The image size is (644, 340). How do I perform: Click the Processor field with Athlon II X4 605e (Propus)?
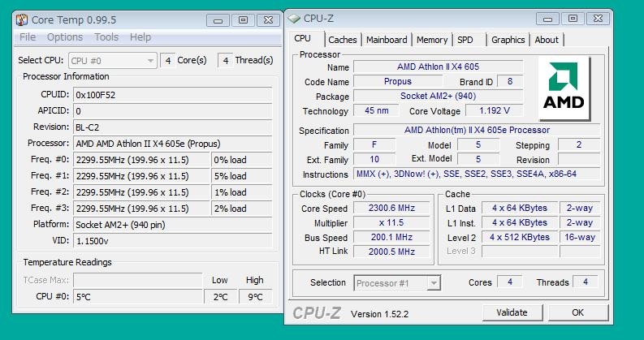point(172,144)
